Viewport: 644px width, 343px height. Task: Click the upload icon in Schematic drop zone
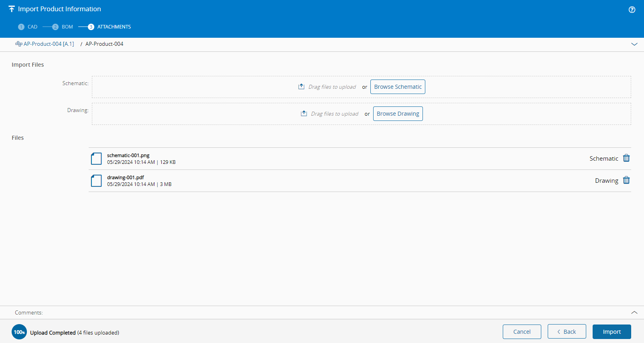(301, 86)
